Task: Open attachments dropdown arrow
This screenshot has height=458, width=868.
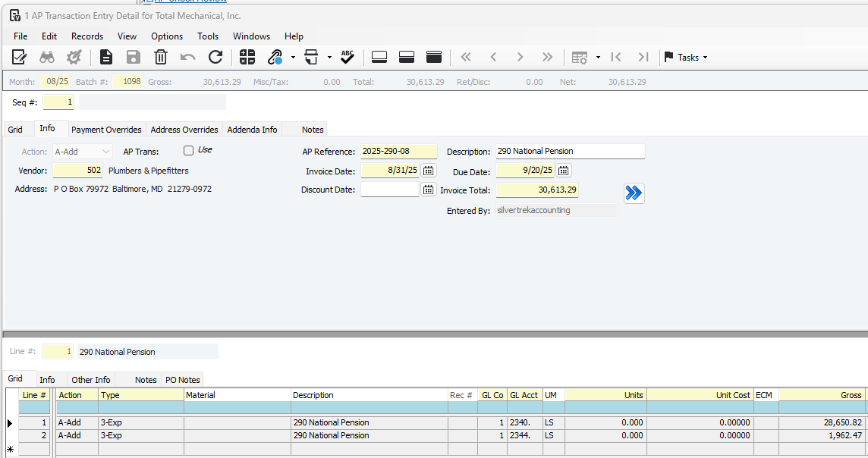Action: (293, 57)
